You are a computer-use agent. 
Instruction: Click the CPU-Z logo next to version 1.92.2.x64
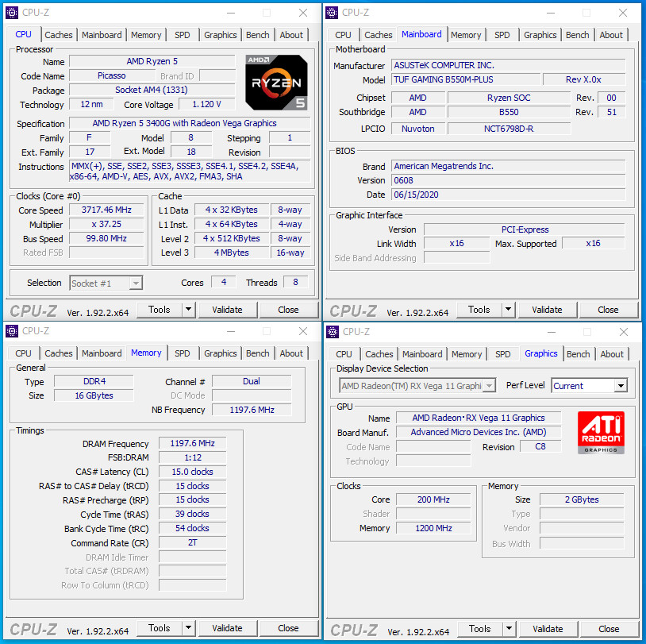coord(32,310)
